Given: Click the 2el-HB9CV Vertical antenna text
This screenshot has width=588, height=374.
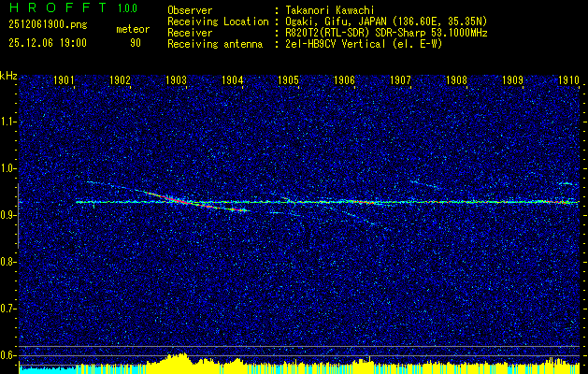Looking at the screenshot, I should (363, 44).
